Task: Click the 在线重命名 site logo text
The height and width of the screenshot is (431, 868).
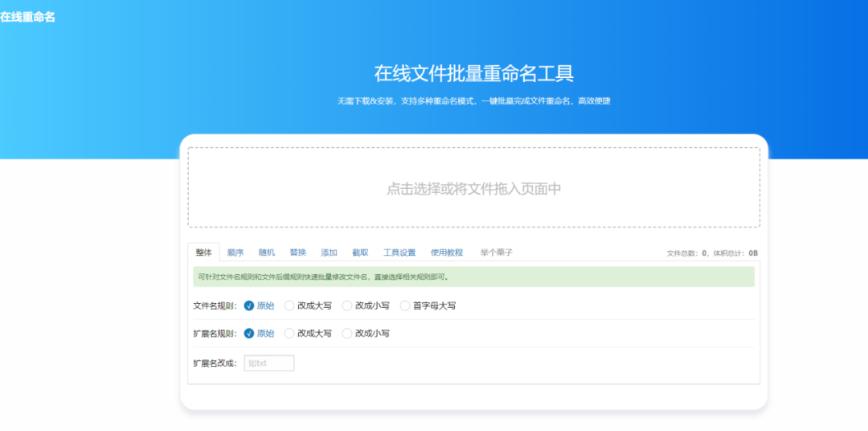Action: click(27, 17)
